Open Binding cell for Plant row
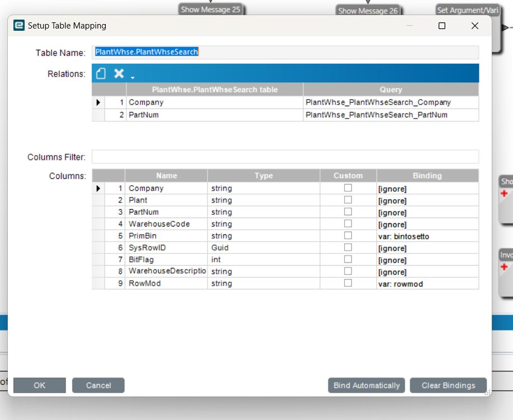The image size is (513, 420). tap(427, 200)
